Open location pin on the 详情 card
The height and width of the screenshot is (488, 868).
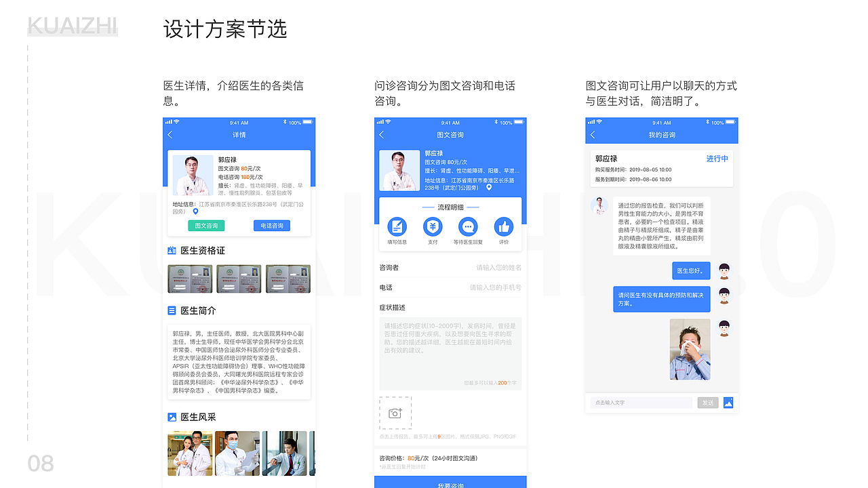196,211
